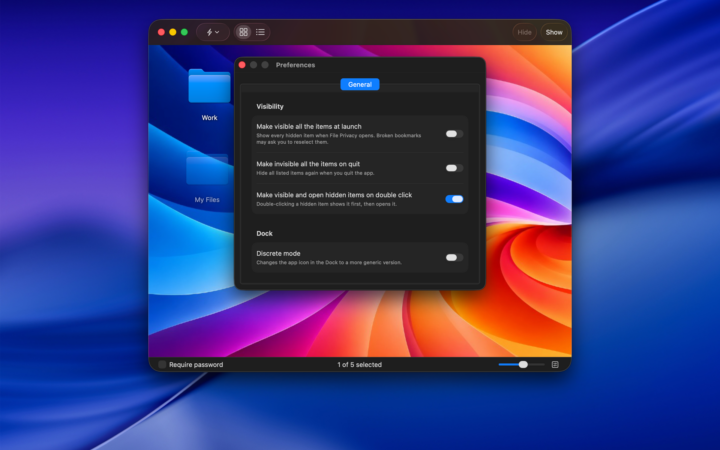720x450 pixels.
Task: Turn on Discrete mode toggle
Action: pyautogui.click(x=454, y=258)
